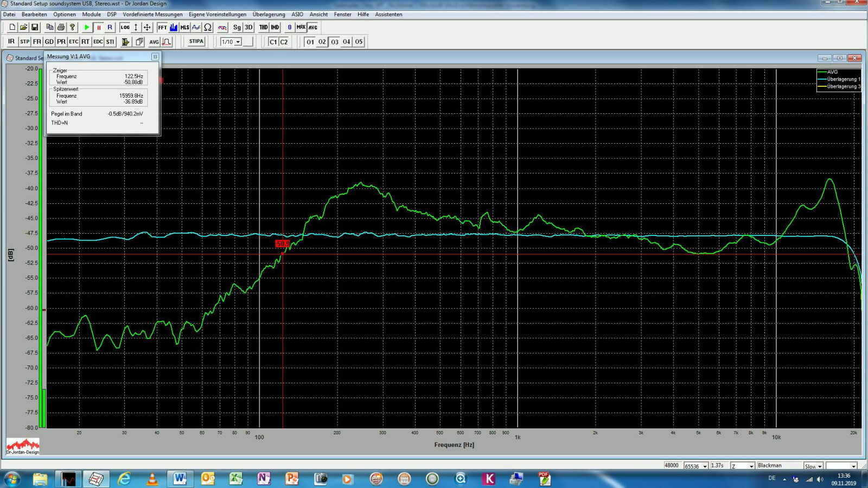
Task: Open help with the question mark icon
Action: pos(72,27)
